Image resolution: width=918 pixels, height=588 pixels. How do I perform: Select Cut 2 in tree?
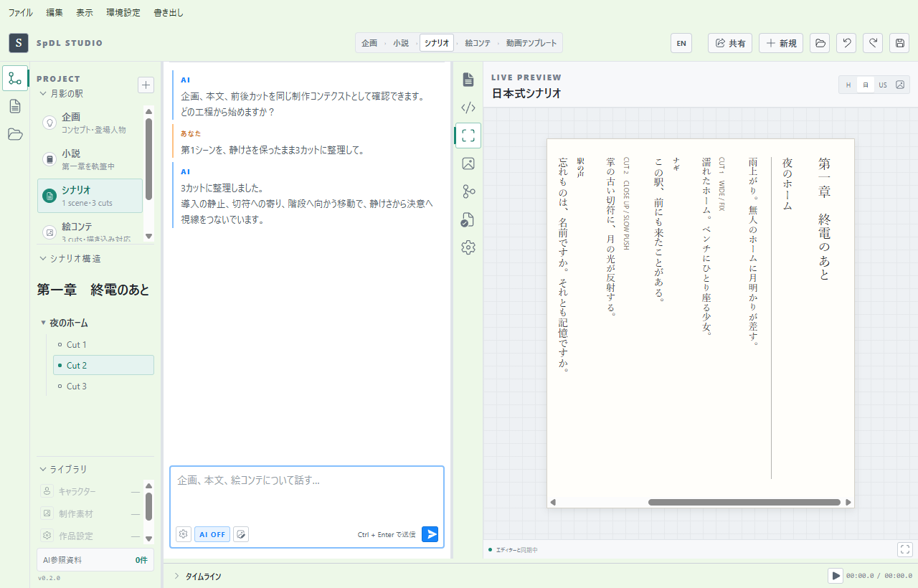(103, 365)
